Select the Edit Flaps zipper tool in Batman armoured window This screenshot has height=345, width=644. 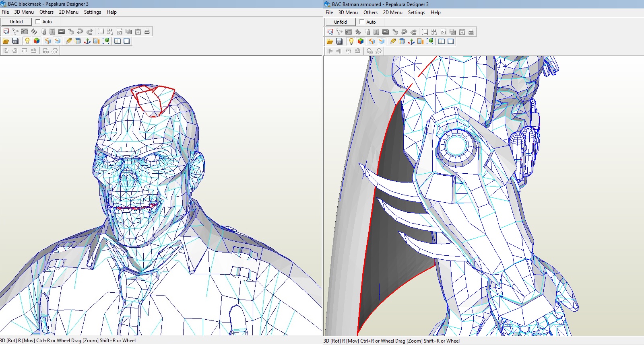click(349, 32)
